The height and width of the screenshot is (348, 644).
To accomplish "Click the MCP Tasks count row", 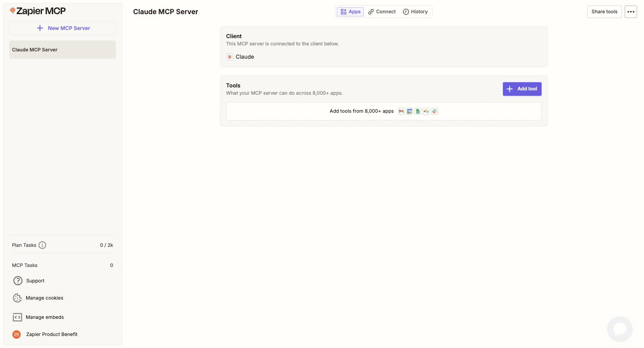I will click(63, 265).
